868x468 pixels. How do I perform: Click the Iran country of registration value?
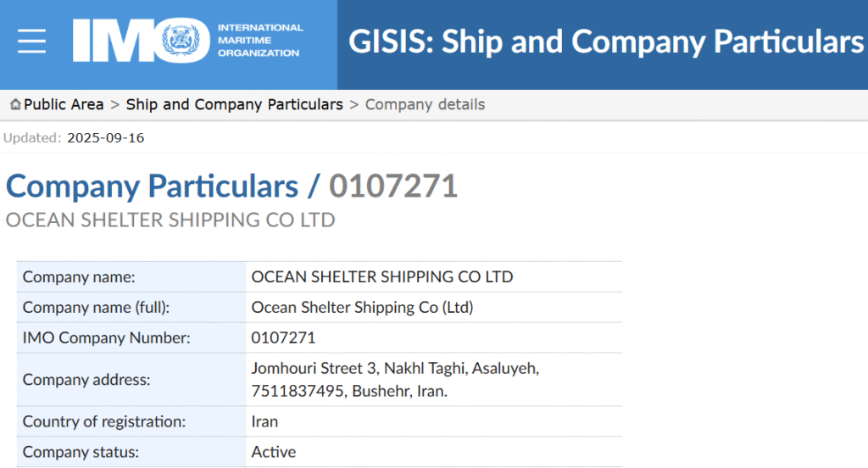(x=264, y=421)
